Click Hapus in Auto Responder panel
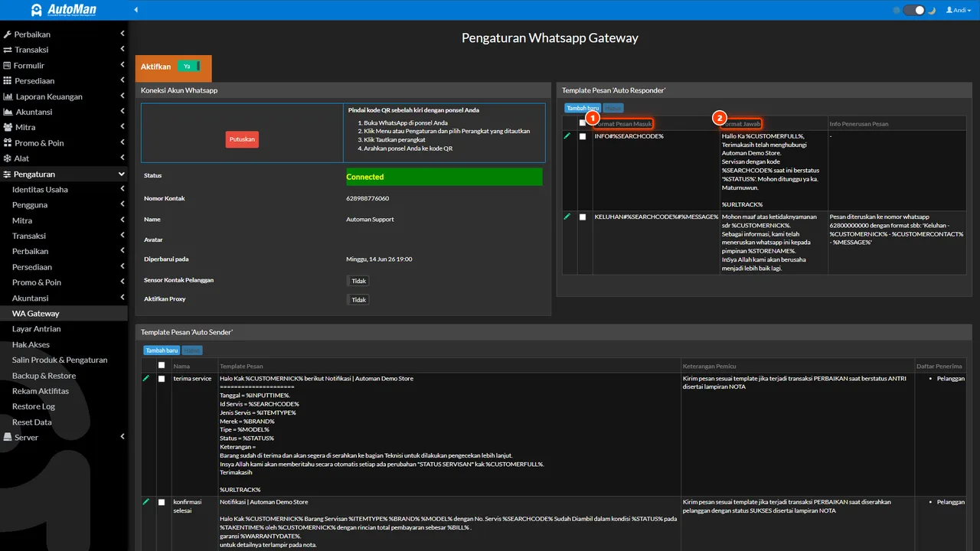The image size is (980, 551). [612, 109]
